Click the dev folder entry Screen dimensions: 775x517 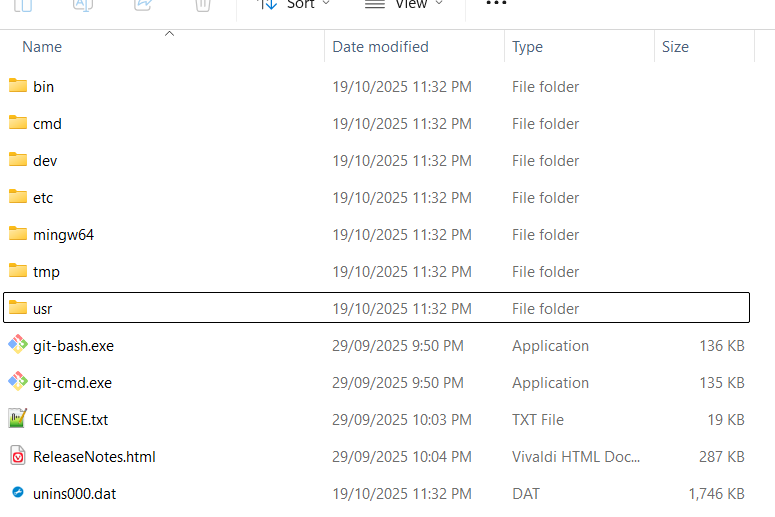(x=45, y=161)
